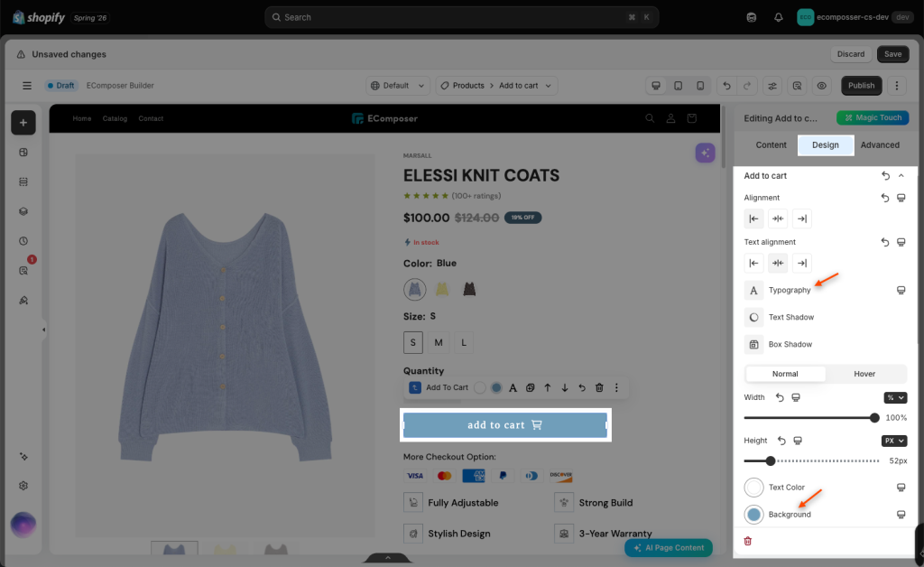The width and height of the screenshot is (924, 567).
Task: Select size M option
Action: [x=439, y=342]
